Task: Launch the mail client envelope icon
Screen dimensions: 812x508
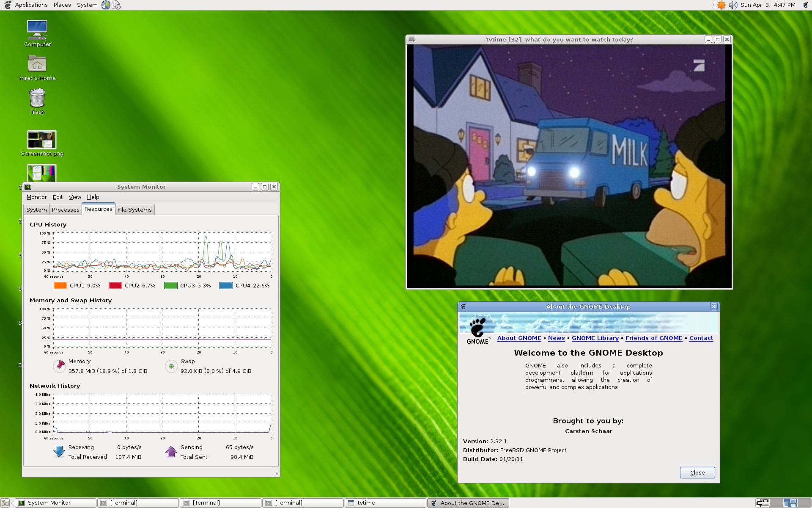Action: point(116,5)
